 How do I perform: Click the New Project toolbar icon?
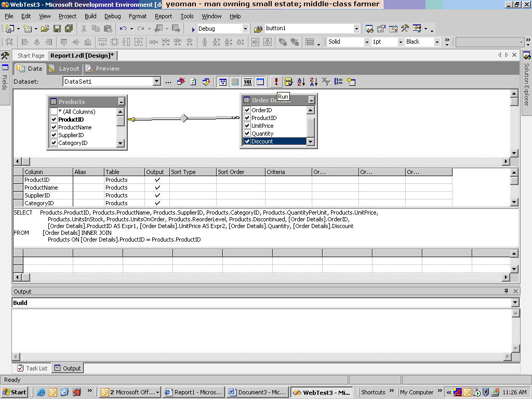click(10, 29)
